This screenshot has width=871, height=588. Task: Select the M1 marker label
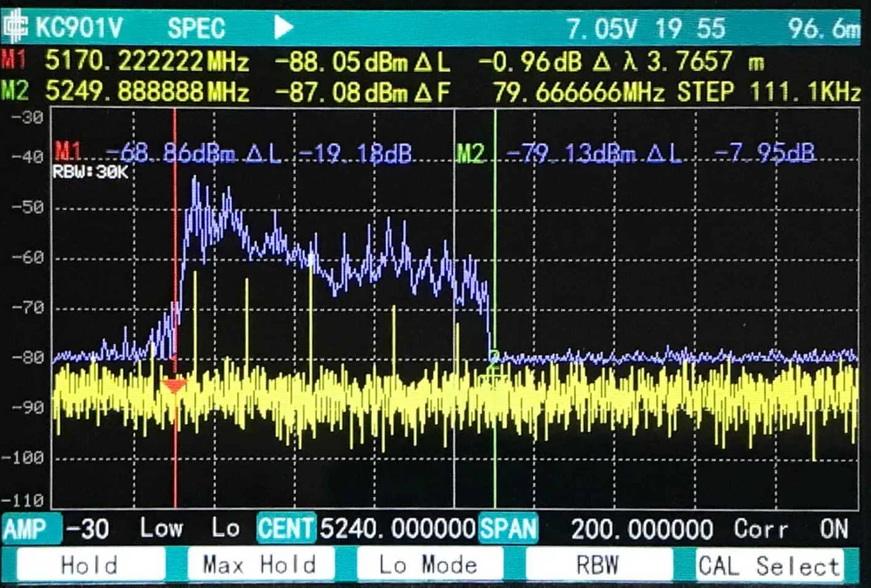pos(12,61)
